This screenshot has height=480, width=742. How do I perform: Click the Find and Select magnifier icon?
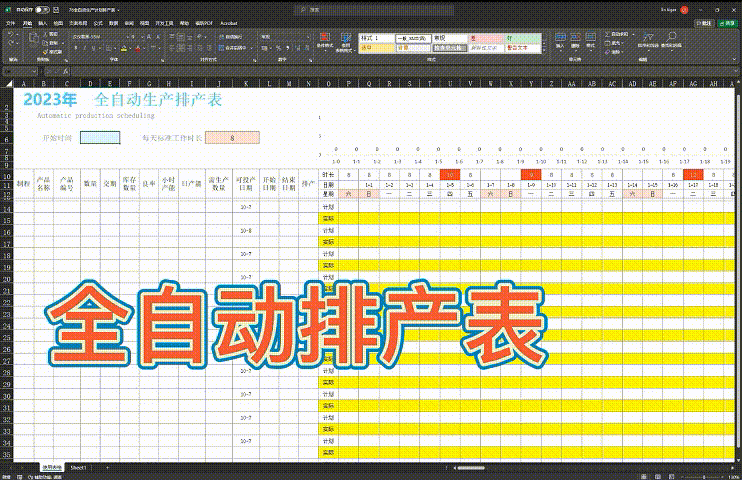(x=671, y=36)
